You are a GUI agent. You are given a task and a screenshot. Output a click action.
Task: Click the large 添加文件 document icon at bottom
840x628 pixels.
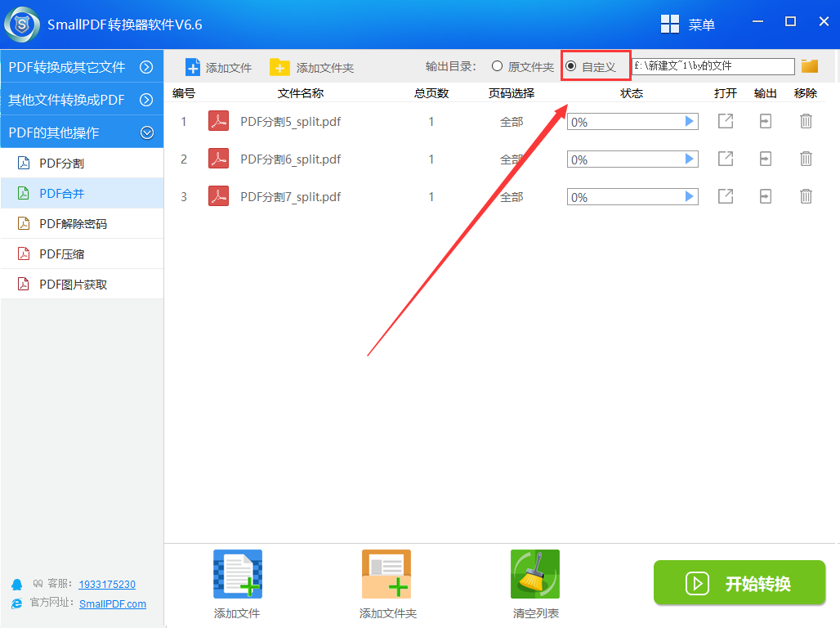point(238,574)
